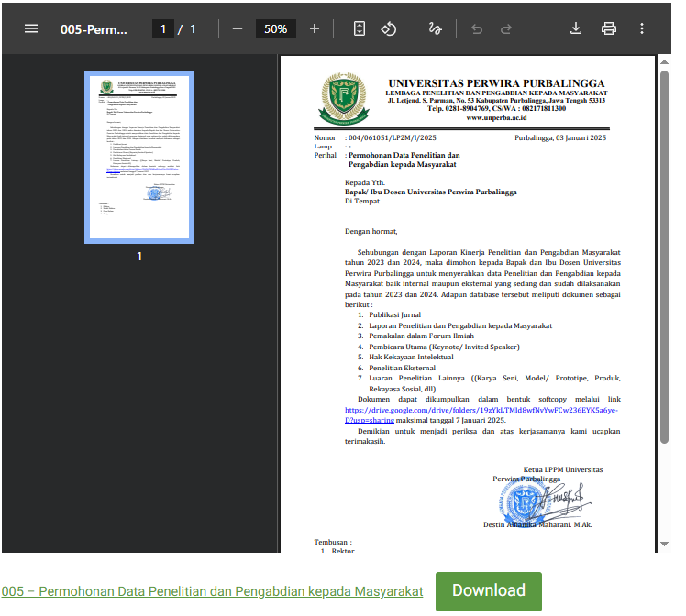This screenshot has width=686, height=616.
Task: Click the zoom in plus icon
Action: tap(315, 28)
